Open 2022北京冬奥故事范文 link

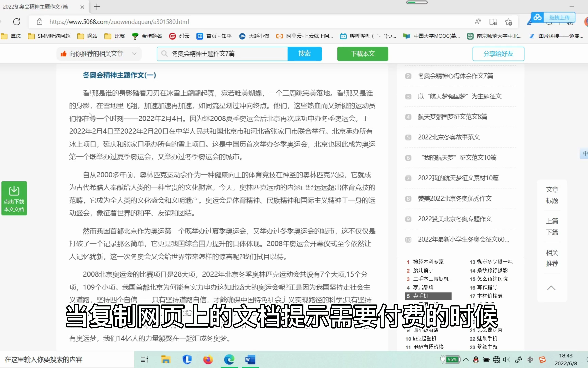click(449, 137)
